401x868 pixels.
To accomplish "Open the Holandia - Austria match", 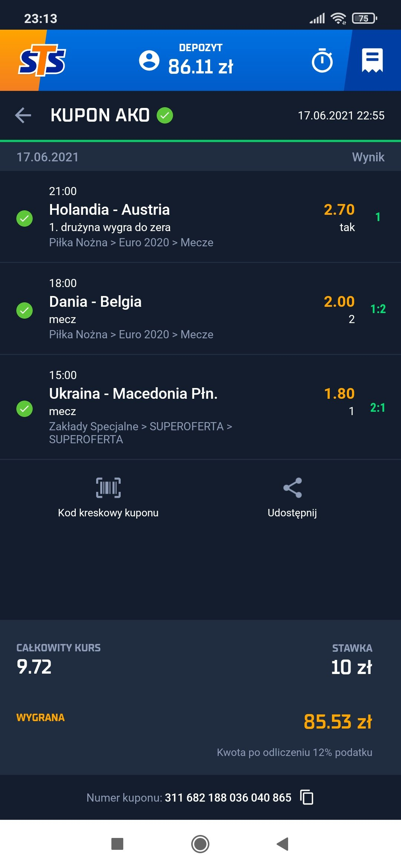I will point(110,210).
